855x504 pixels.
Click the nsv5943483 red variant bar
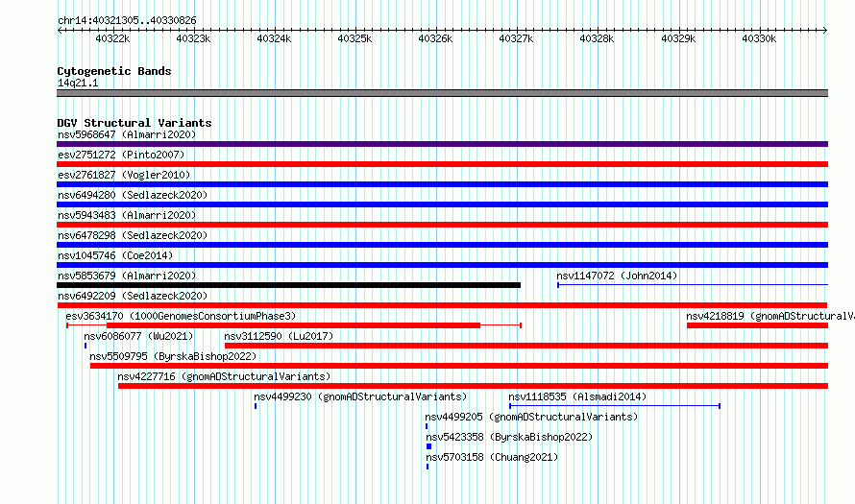(442, 225)
